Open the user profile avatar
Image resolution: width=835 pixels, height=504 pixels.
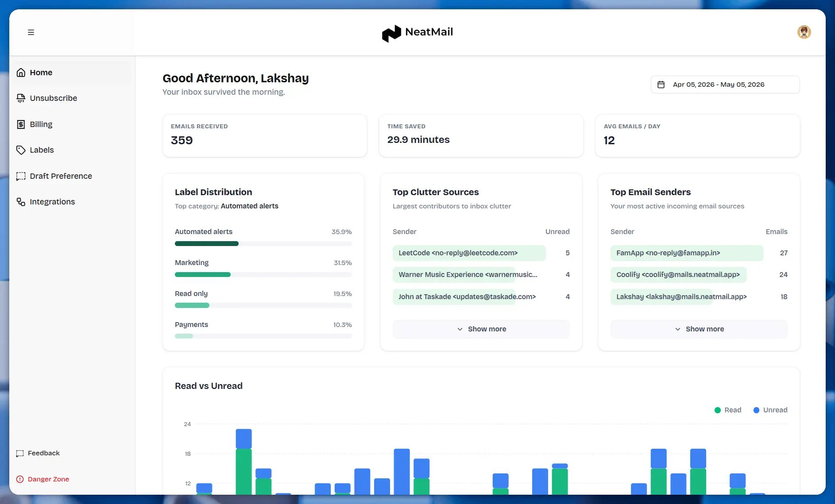(804, 32)
